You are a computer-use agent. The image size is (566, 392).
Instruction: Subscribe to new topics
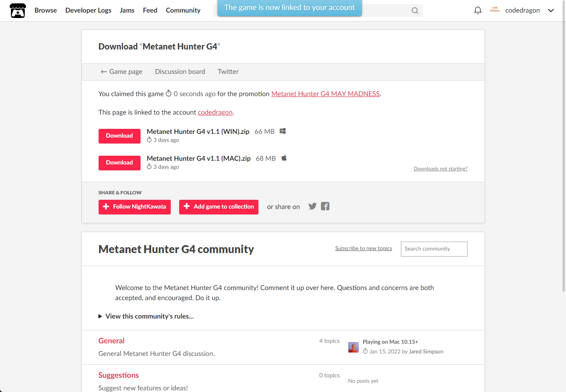click(x=364, y=248)
